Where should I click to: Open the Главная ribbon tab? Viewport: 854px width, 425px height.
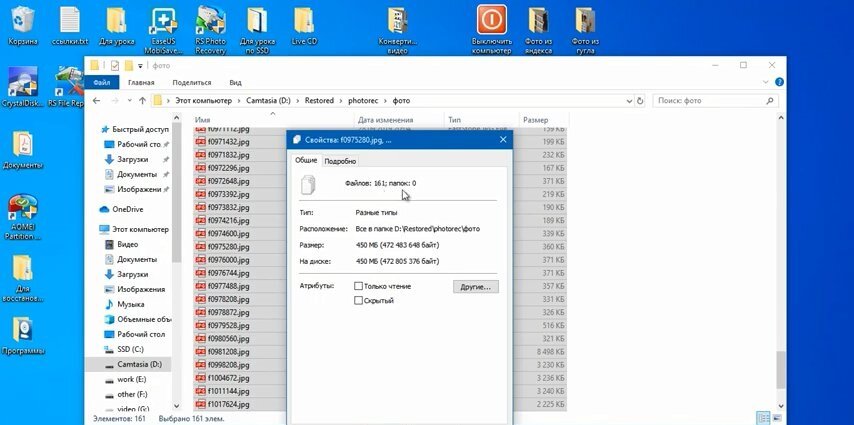tap(141, 82)
